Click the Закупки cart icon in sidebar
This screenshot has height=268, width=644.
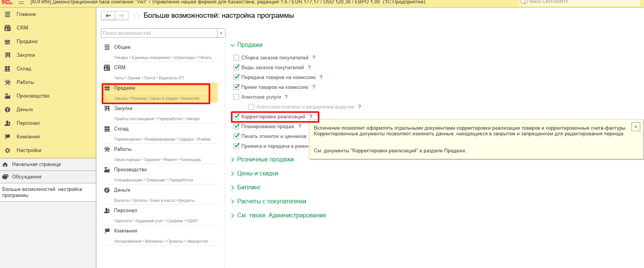[x=7, y=55]
